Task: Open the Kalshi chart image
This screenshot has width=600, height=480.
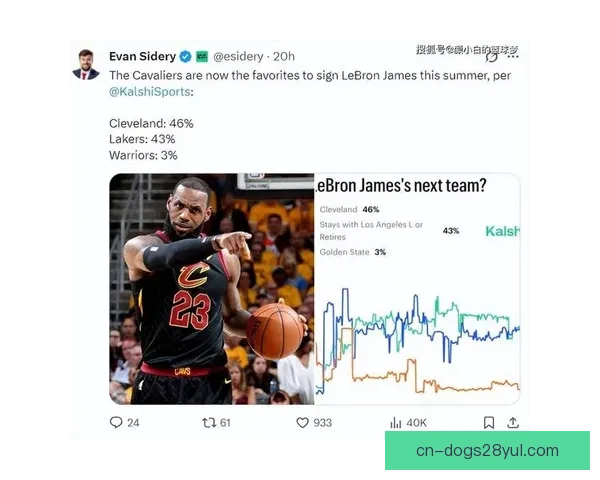Action: click(417, 289)
